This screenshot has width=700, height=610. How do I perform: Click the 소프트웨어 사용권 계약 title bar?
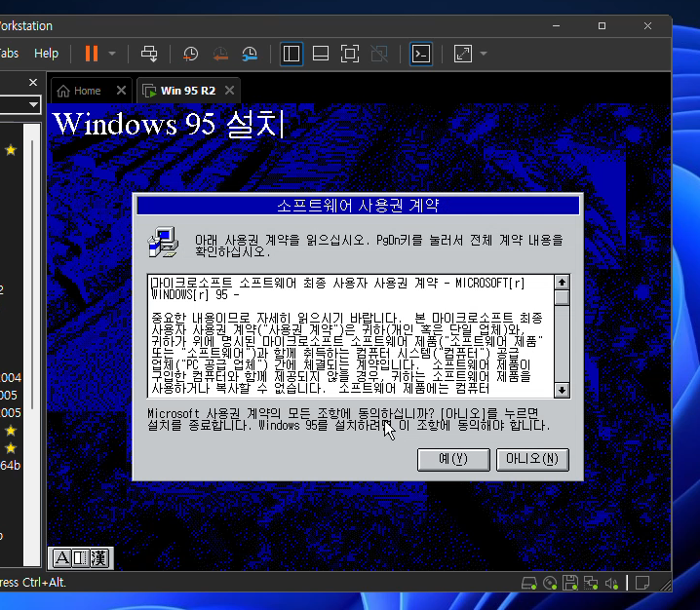pos(358,206)
